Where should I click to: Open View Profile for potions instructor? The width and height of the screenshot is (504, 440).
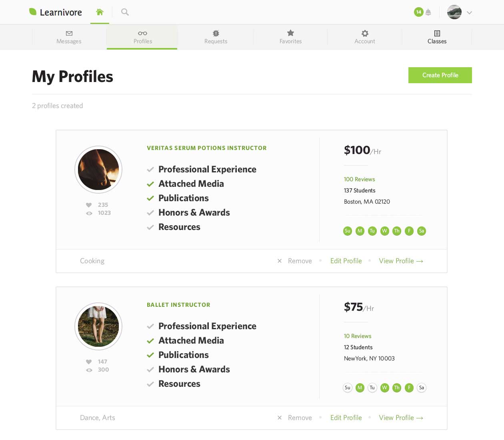(x=401, y=261)
